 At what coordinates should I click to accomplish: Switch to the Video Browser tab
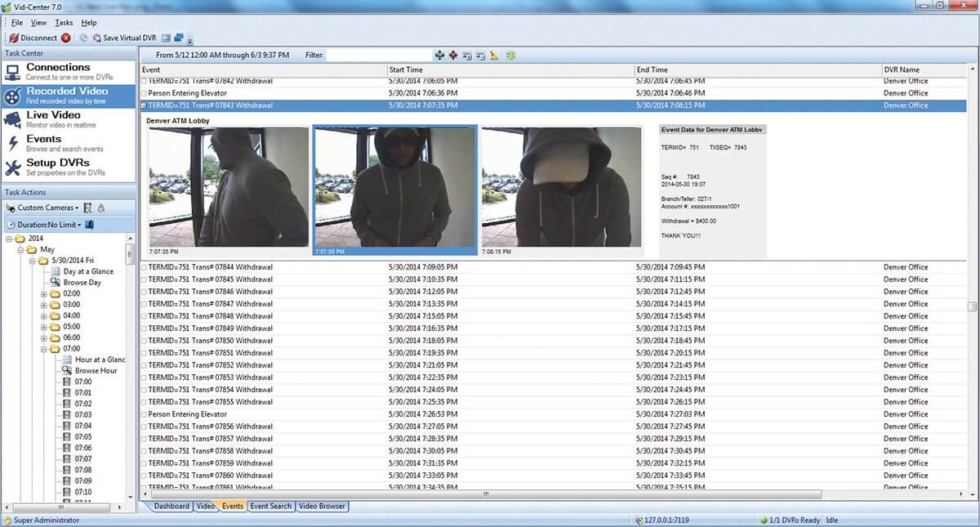[322, 507]
